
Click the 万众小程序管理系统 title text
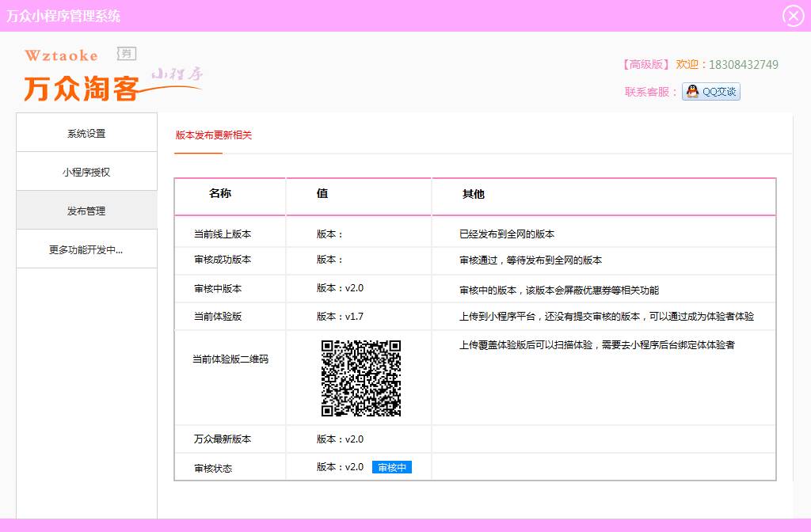pos(63,16)
